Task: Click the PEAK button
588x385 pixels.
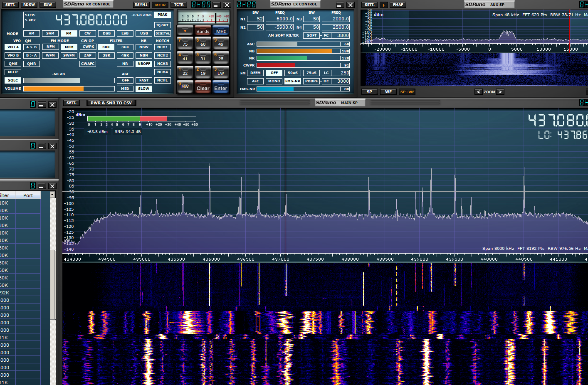Action: [x=163, y=15]
